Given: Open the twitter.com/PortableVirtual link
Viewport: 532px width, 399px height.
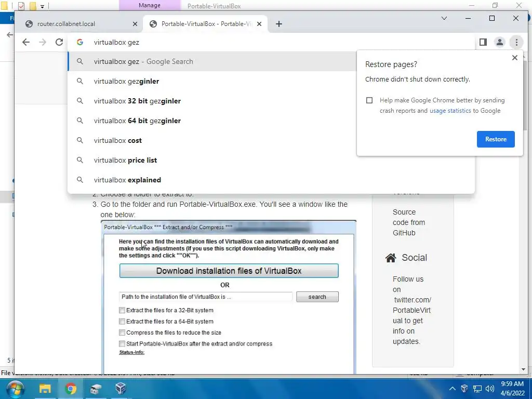Looking at the screenshot, I should [x=412, y=310].
